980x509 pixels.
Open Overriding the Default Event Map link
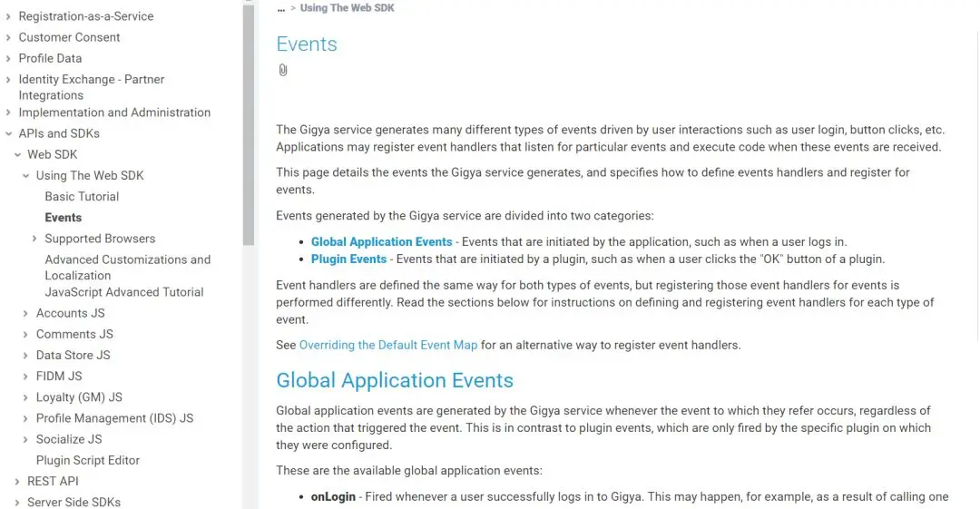pos(388,345)
